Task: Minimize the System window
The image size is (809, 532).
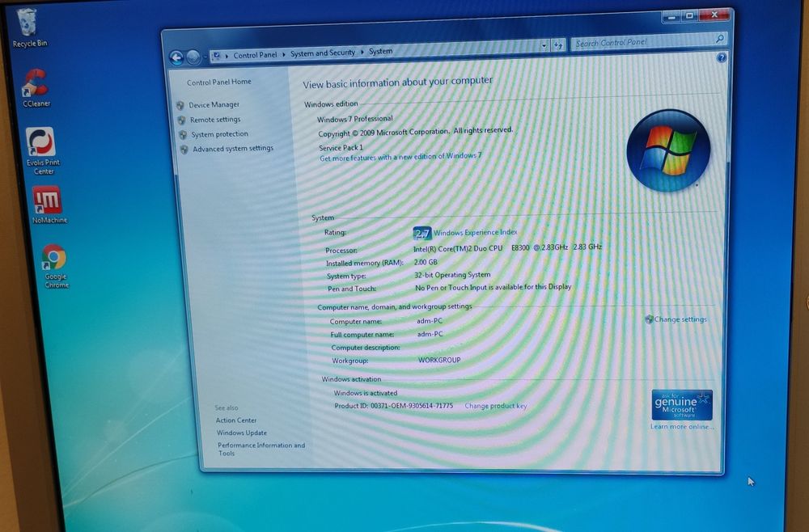Action: (x=671, y=17)
